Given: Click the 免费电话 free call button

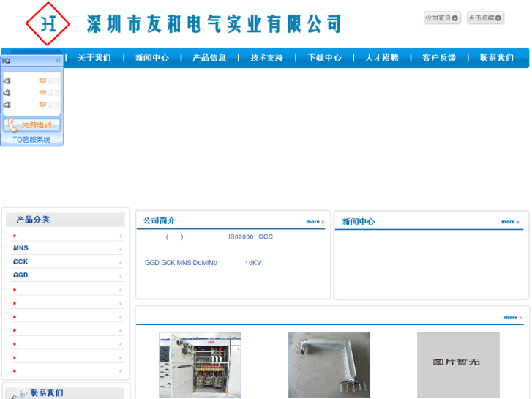Looking at the screenshot, I should point(31,125).
